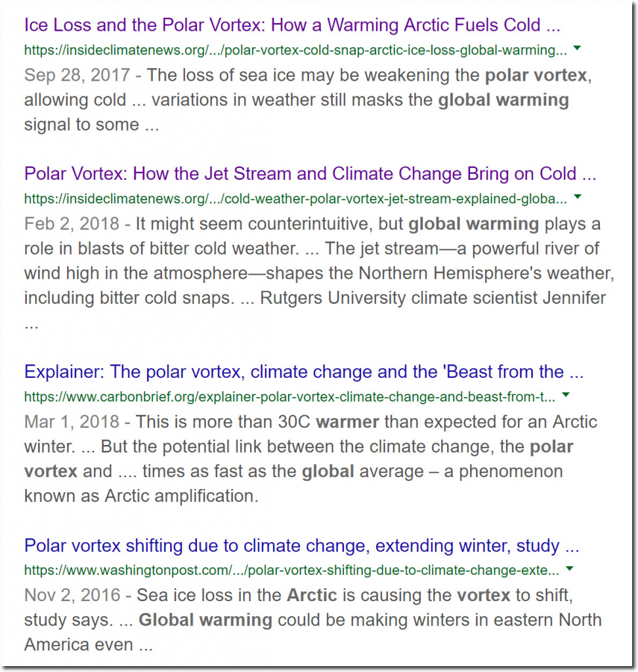The height and width of the screenshot is (672, 638).
Task: Click insideclimatenews cold-weather-polar-vortex green URL
Action: [295, 199]
